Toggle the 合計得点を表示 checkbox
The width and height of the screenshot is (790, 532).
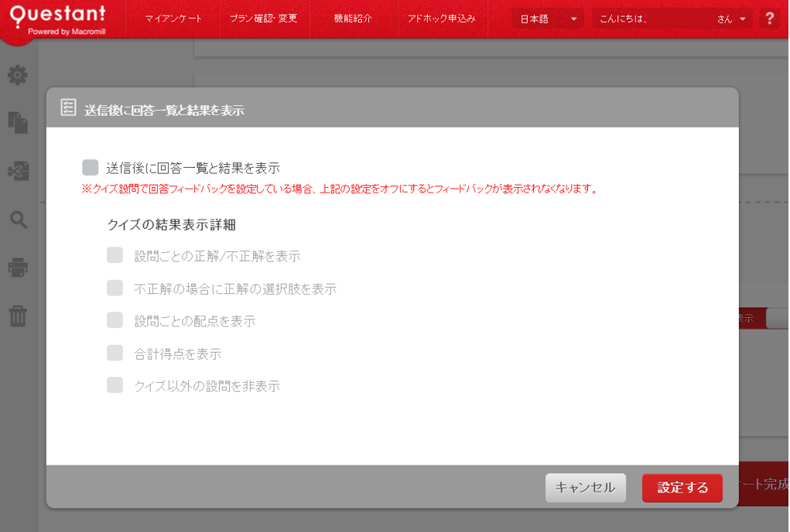pos(115,353)
